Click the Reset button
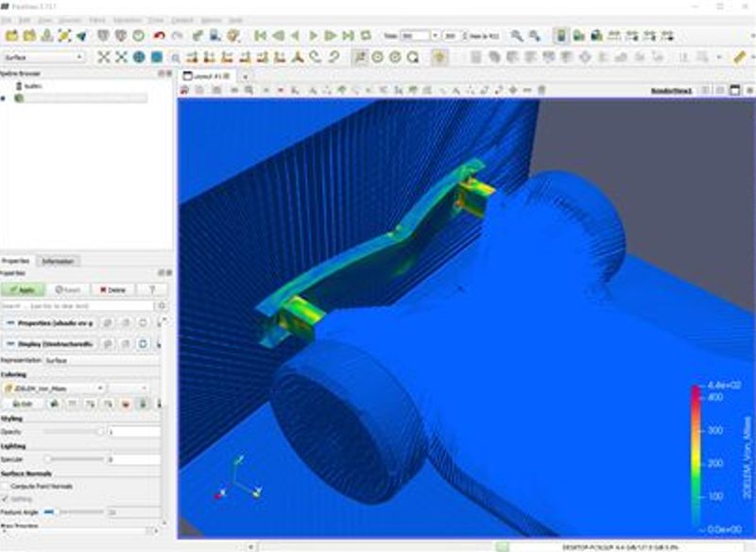756x552 pixels. [67, 290]
